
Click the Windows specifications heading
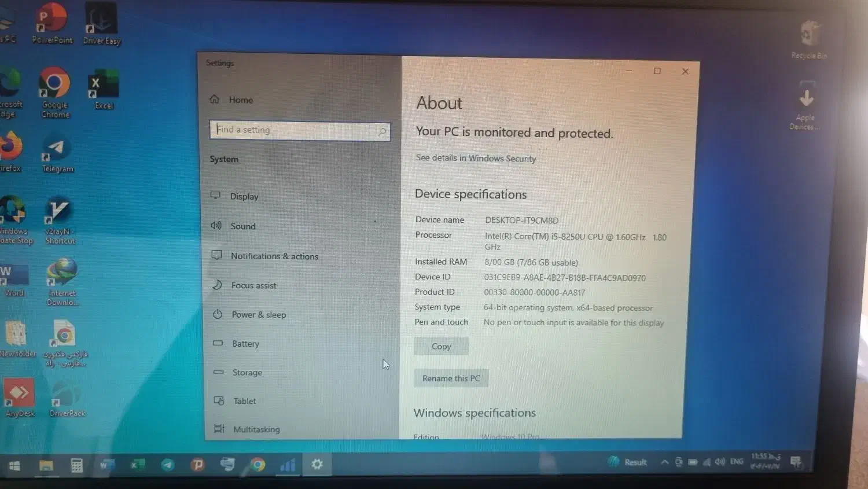click(475, 413)
